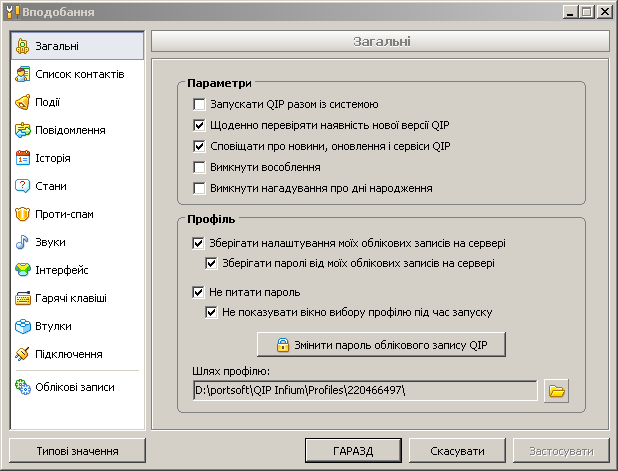Select the Події bell icon

point(24,102)
